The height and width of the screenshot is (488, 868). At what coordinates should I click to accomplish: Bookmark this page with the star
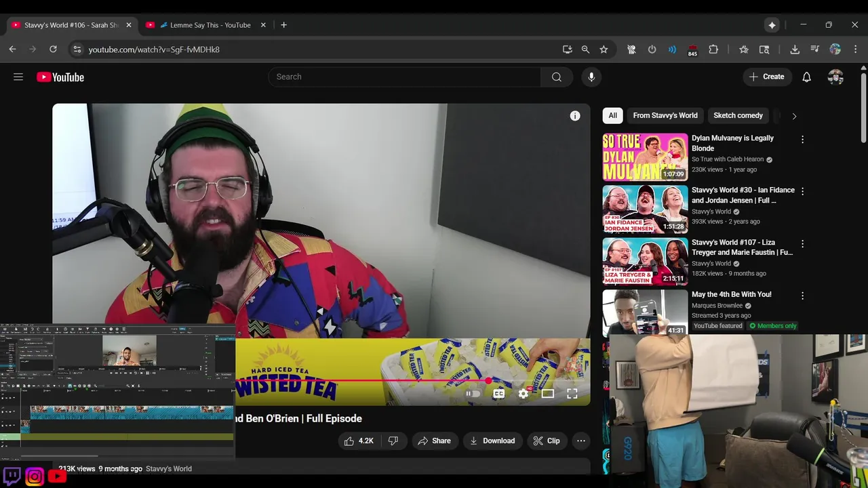(x=604, y=49)
